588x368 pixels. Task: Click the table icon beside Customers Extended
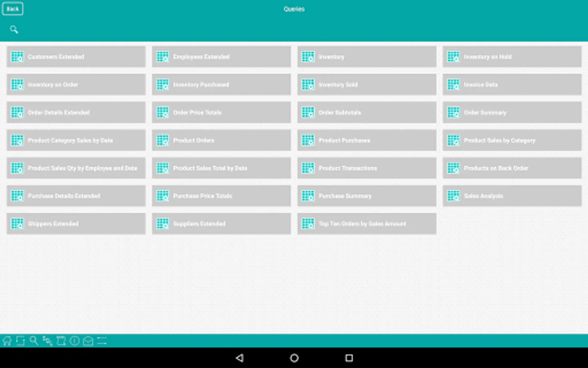pos(17,56)
